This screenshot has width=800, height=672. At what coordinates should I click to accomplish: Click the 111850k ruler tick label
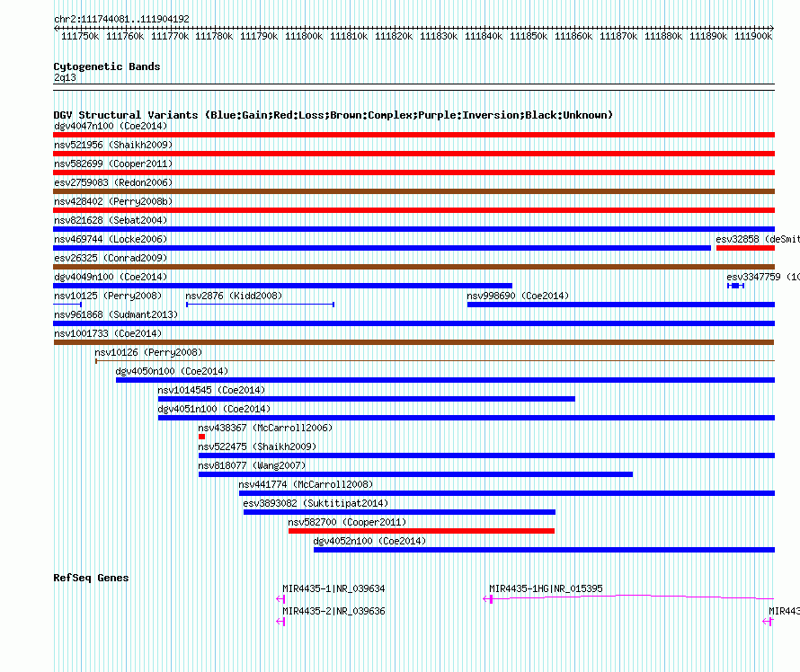tap(529, 36)
